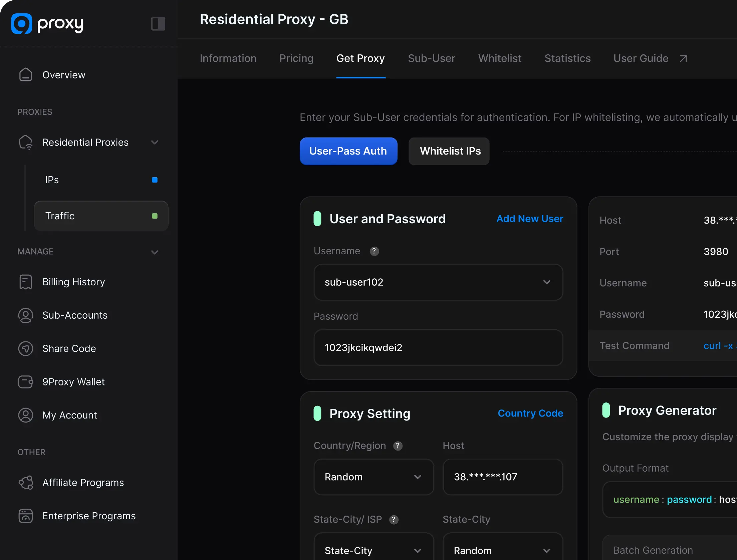
Task: Open the Country/Region Random dropdown
Action: (374, 477)
